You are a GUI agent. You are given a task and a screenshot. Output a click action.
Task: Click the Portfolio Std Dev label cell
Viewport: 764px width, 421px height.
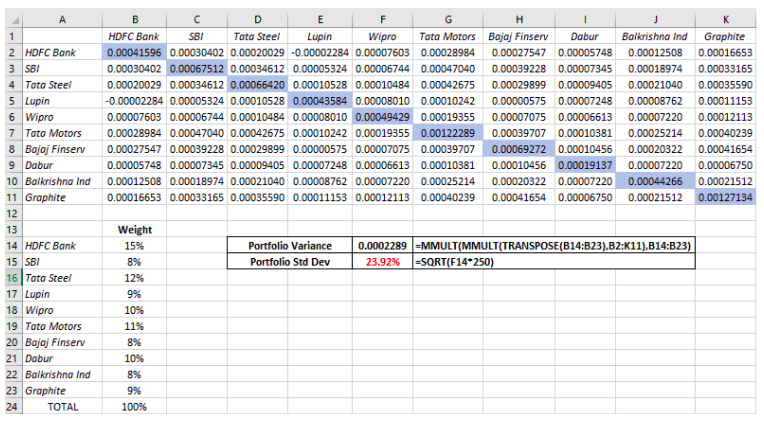(290, 262)
